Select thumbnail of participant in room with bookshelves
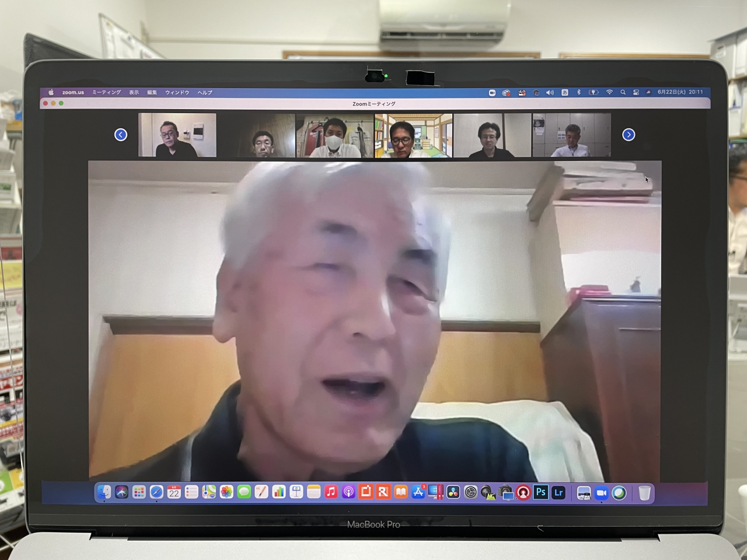The image size is (747, 560). tap(413, 135)
